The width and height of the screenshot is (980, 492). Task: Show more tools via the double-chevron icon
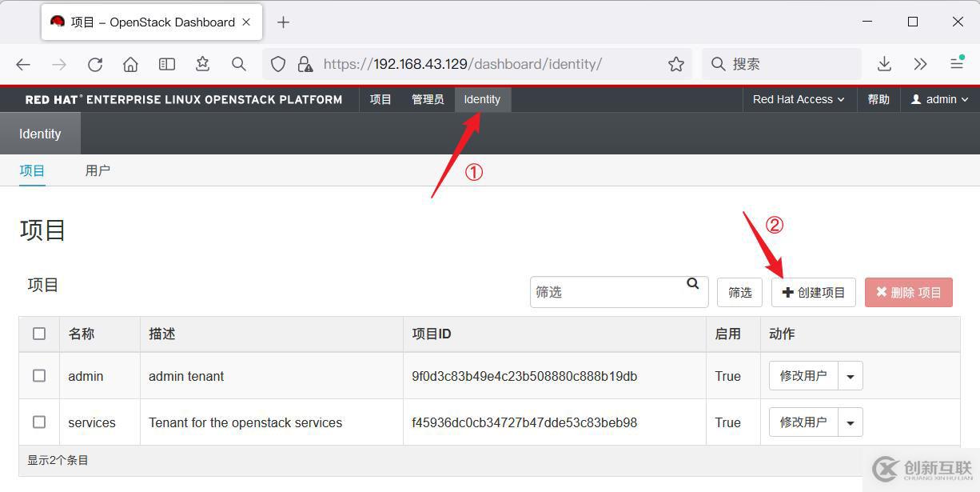click(x=920, y=64)
